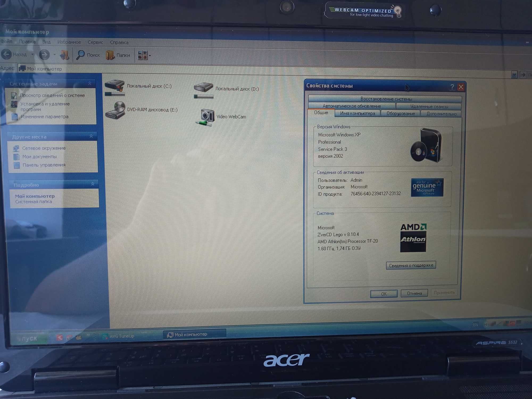
Task: Switch to Имя компьютера tab
Action: [x=357, y=113]
